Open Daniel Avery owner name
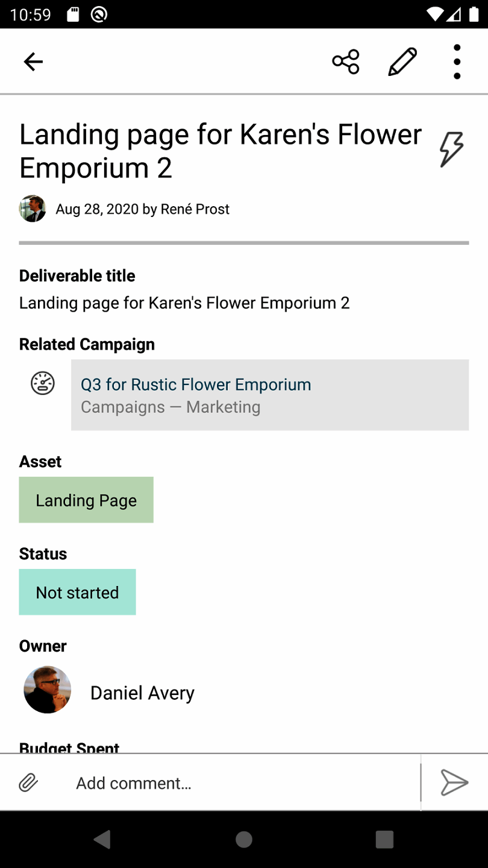Viewport: 488px width, 868px height. pos(142,693)
